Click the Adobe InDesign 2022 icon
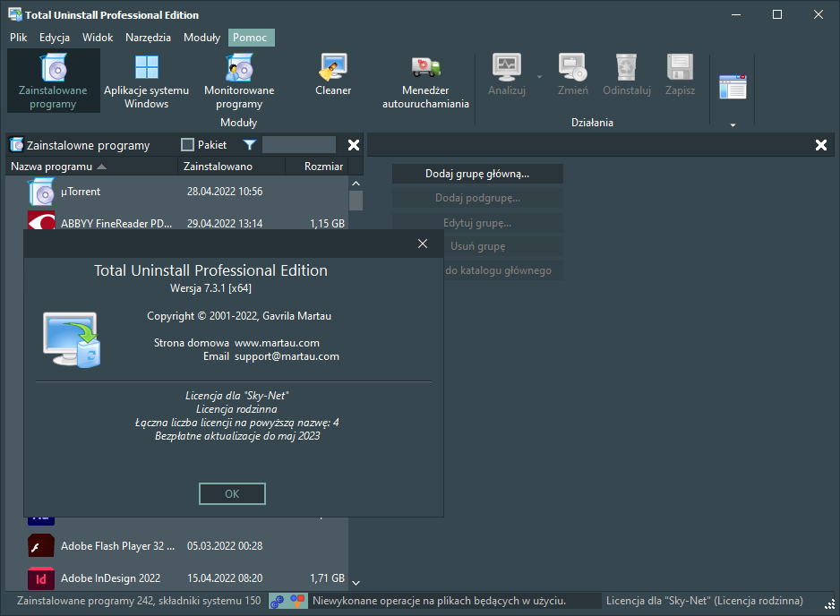 point(41,578)
